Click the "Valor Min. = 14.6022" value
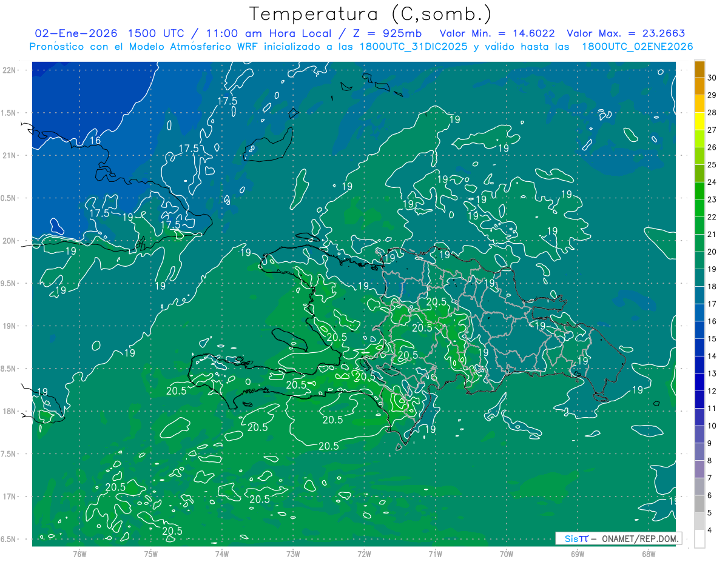This screenshot has width=728, height=562. pyautogui.click(x=497, y=33)
